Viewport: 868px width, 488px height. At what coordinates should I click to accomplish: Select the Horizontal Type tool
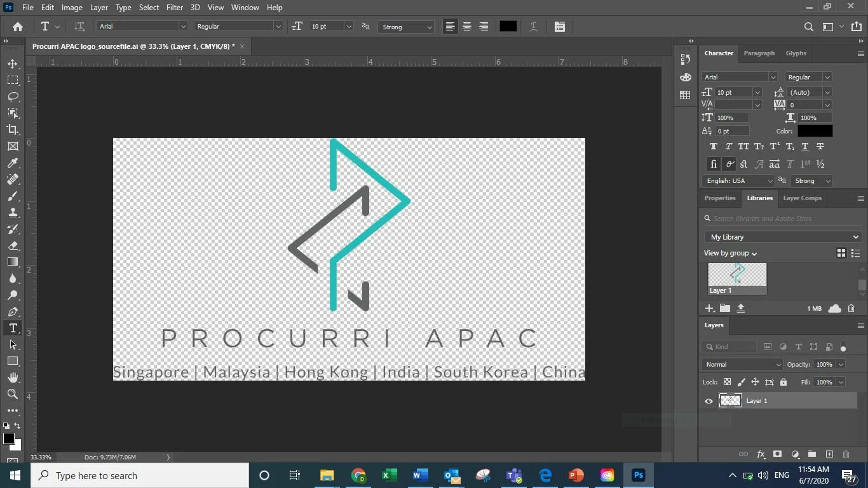pos(13,328)
